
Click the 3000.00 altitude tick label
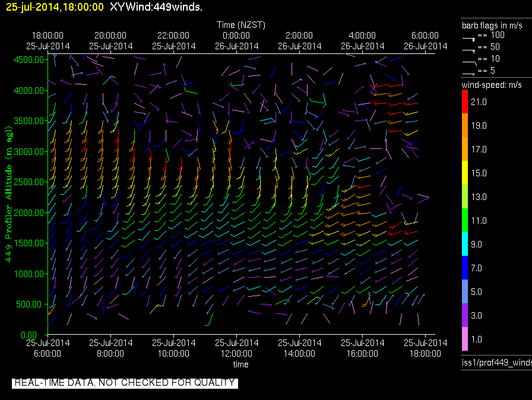[29, 151]
